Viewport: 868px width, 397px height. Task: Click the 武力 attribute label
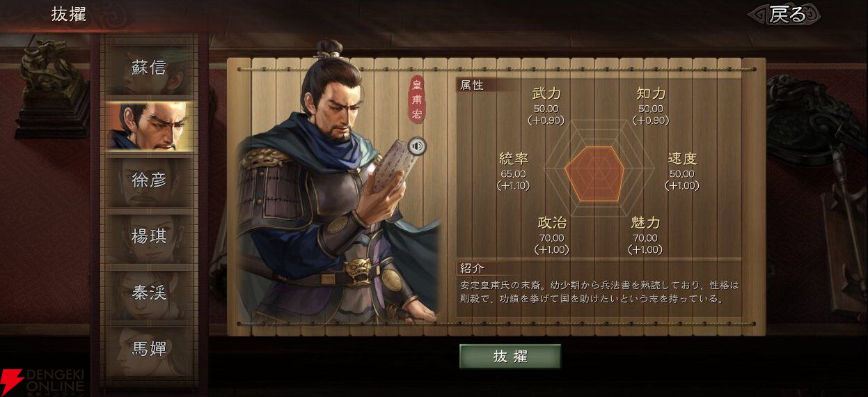[x=546, y=93]
